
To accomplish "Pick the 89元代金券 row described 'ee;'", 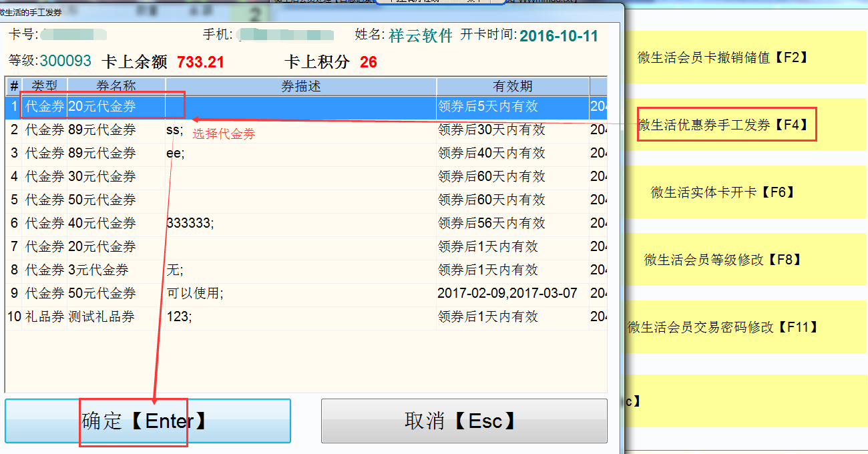I will pos(102,153).
